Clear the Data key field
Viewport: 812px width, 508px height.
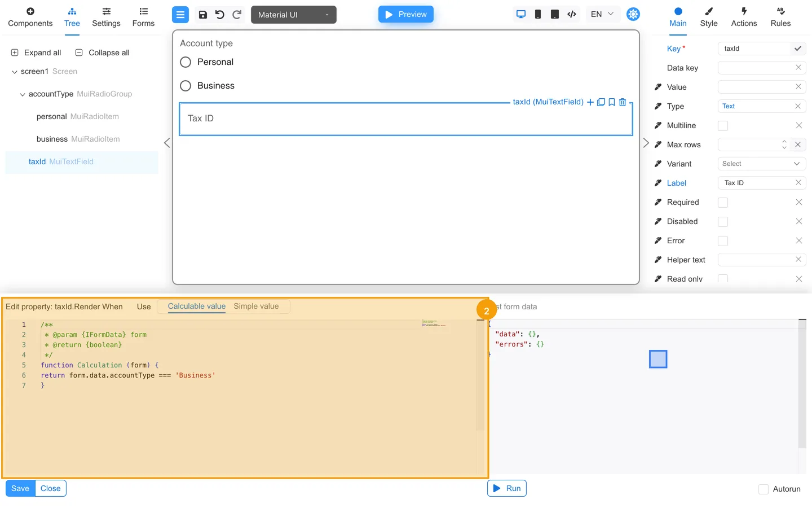(798, 68)
